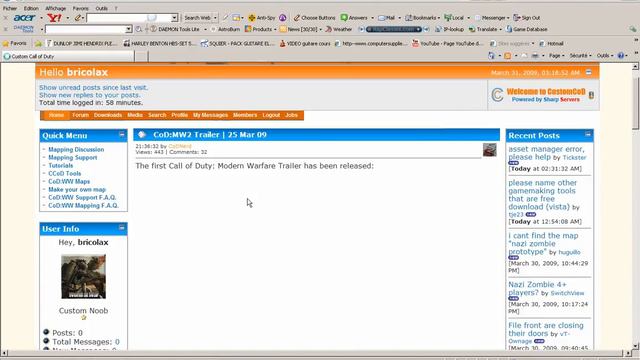Open asset manager error recent post
This screenshot has width=640, height=360.
pyautogui.click(x=546, y=153)
